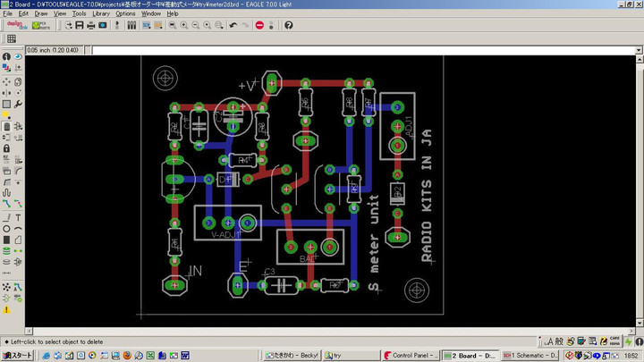Open the Window menu
The height and width of the screenshot is (362, 644).
pos(151,14)
